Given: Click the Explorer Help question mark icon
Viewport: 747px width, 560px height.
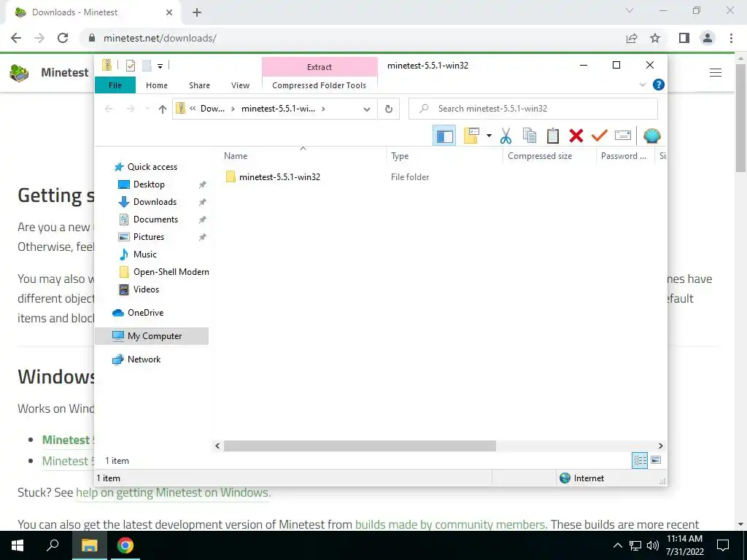Looking at the screenshot, I should [x=659, y=85].
